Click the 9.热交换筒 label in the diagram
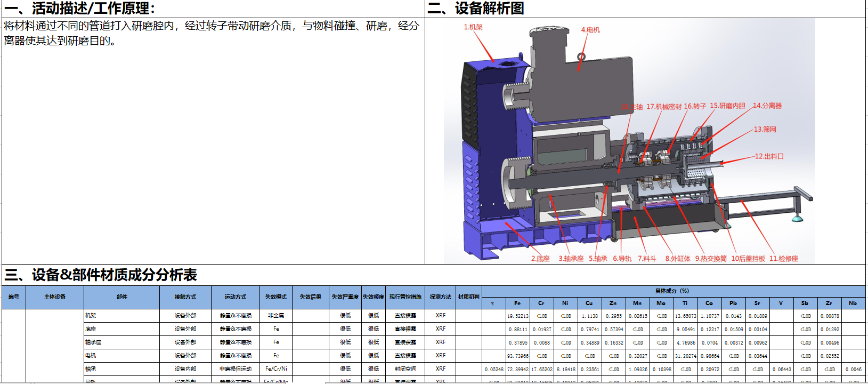The image size is (868, 384). [711, 259]
